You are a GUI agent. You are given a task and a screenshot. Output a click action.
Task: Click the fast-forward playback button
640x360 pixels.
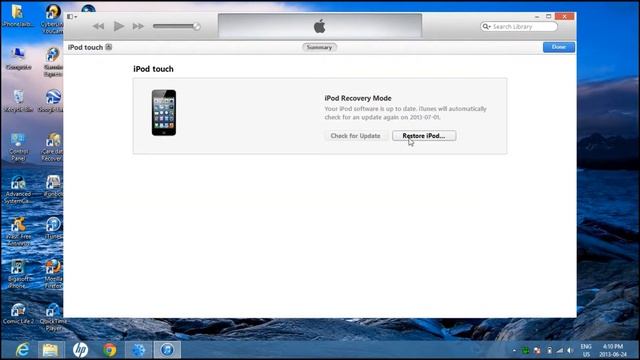coord(138,27)
